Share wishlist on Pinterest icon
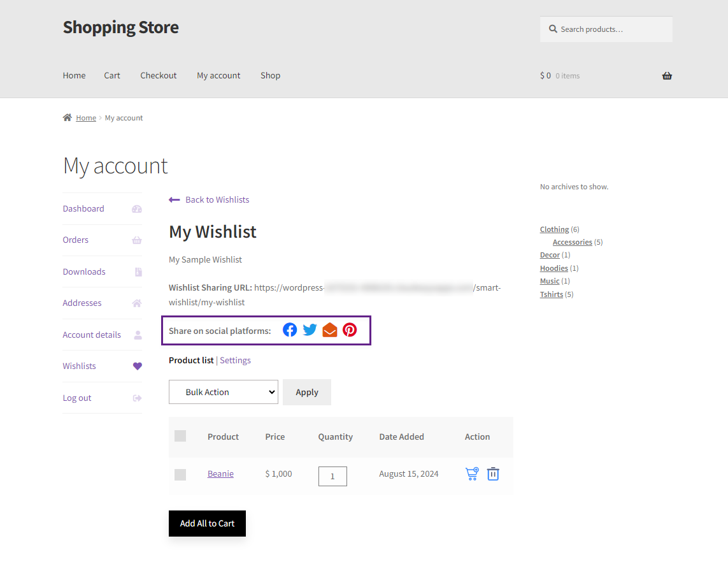The image size is (728, 564). pyautogui.click(x=350, y=330)
